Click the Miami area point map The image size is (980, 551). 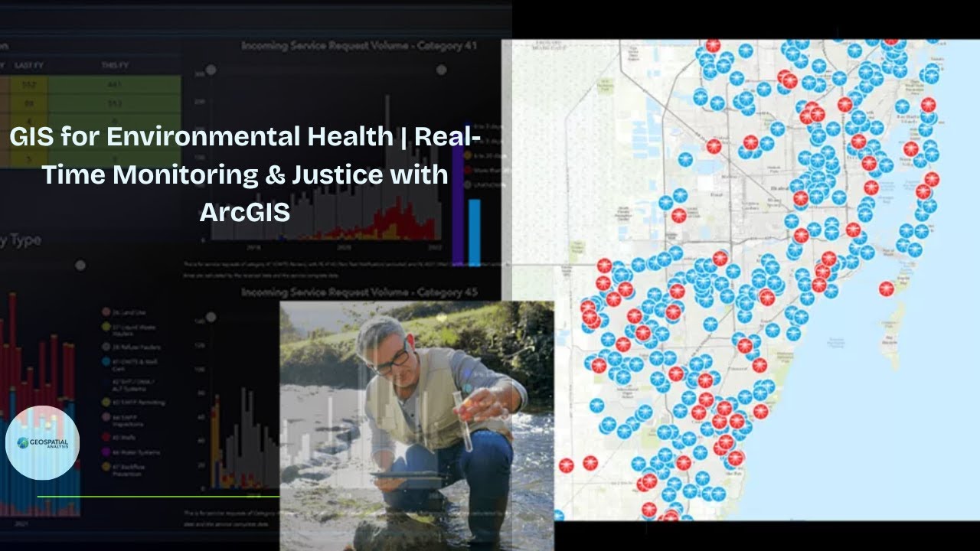[740, 280]
